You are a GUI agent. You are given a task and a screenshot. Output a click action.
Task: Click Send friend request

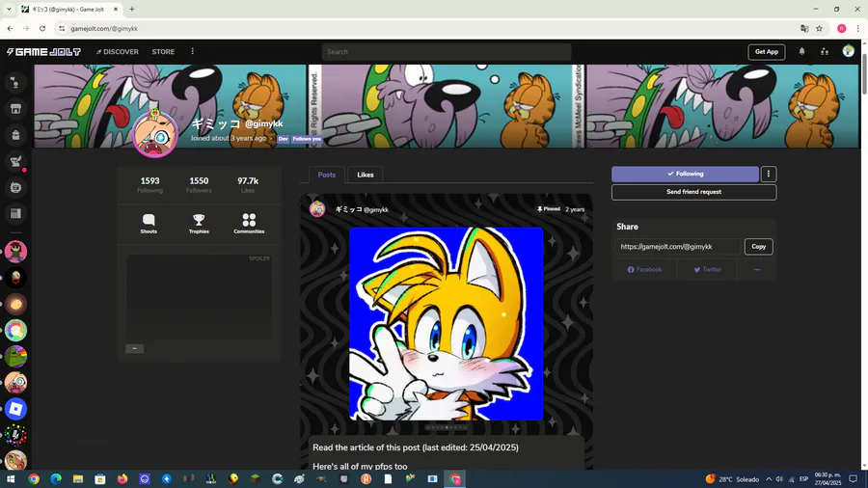pyautogui.click(x=693, y=192)
